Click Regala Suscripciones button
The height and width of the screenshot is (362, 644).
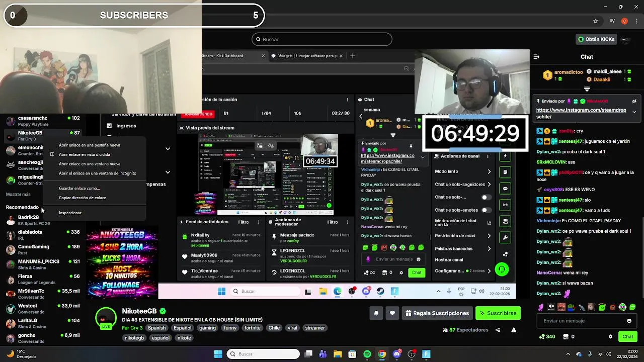437,313
